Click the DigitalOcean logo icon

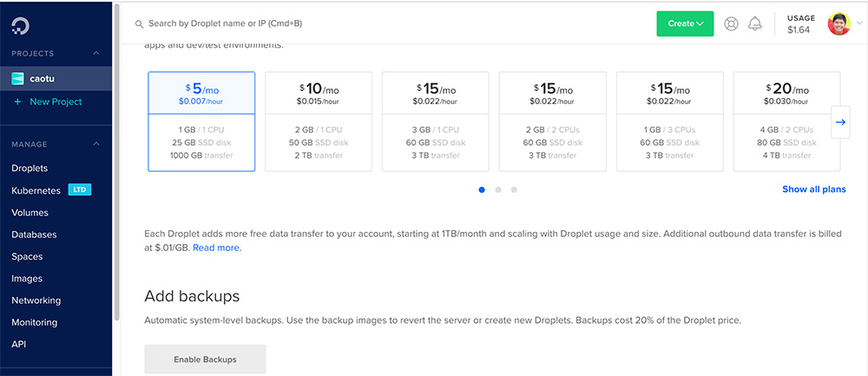point(20,25)
